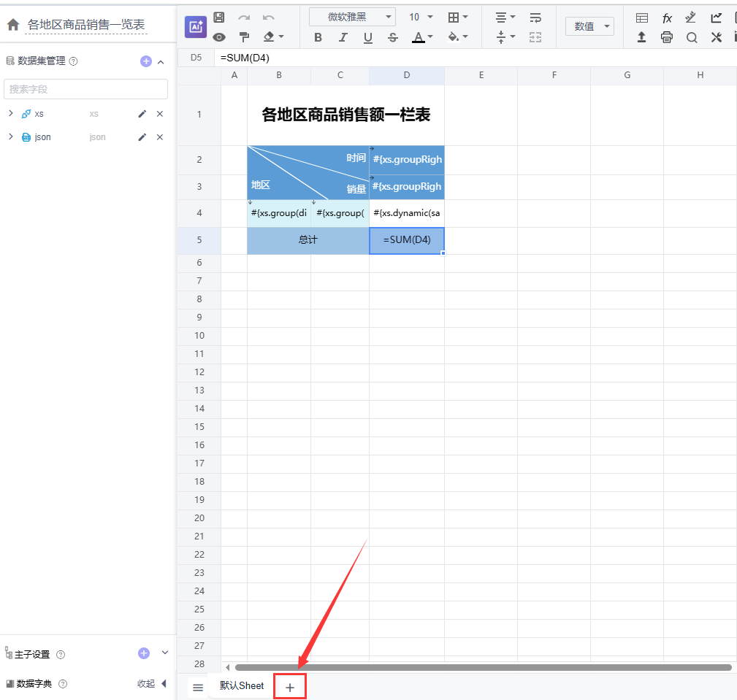Expand the xs dataset tree node
The height and width of the screenshot is (700, 737).
point(11,114)
